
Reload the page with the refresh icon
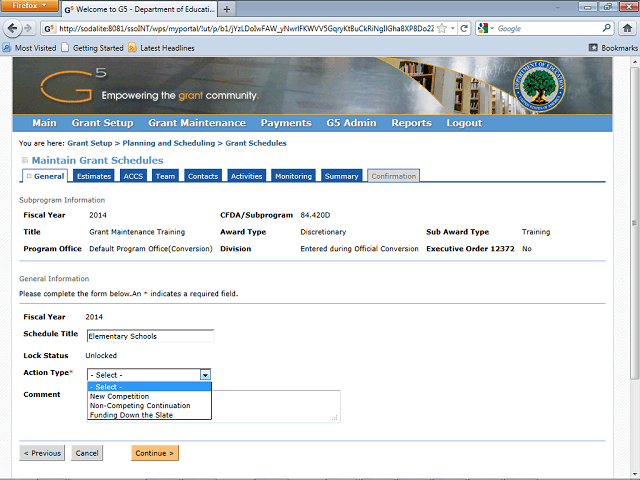click(x=464, y=28)
